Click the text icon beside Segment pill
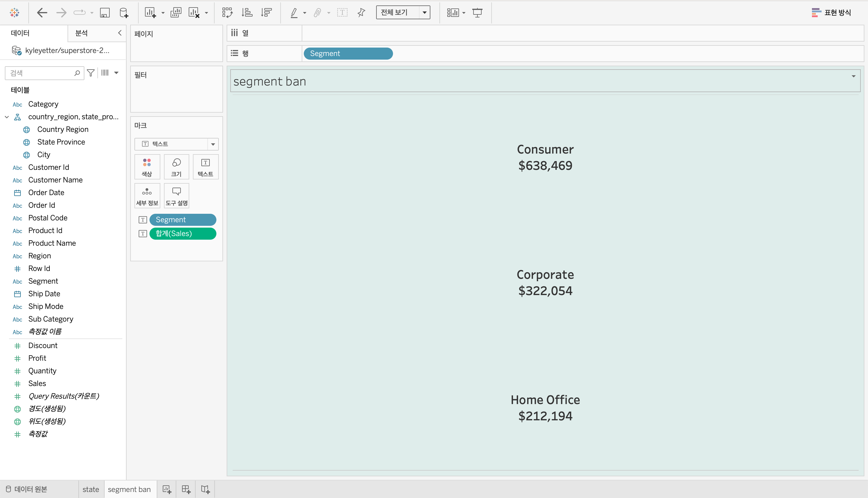 143,219
